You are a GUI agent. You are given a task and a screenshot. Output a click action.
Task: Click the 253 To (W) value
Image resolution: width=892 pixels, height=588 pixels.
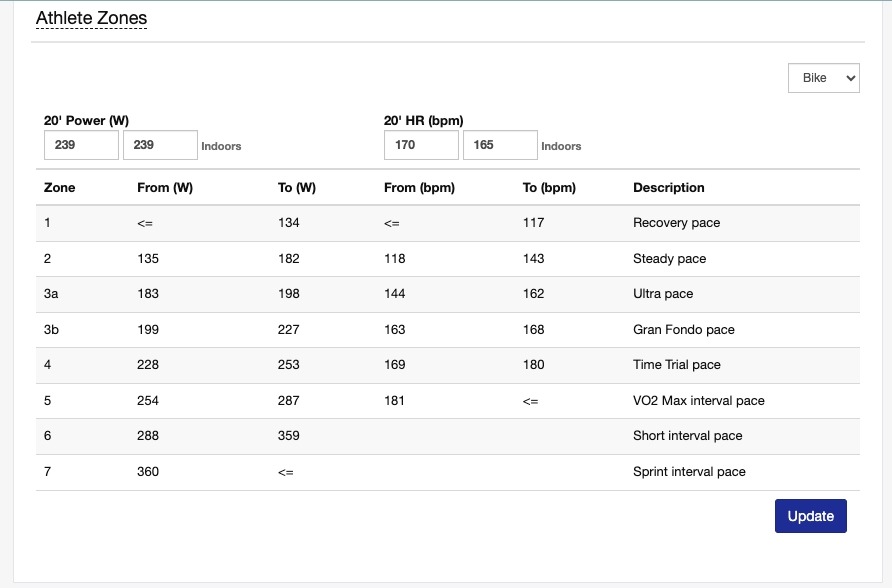(x=288, y=365)
